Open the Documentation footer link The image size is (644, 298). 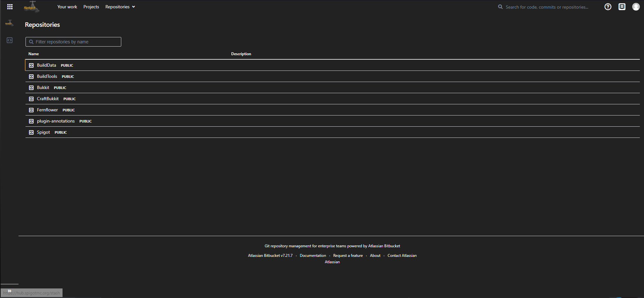click(313, 256)
